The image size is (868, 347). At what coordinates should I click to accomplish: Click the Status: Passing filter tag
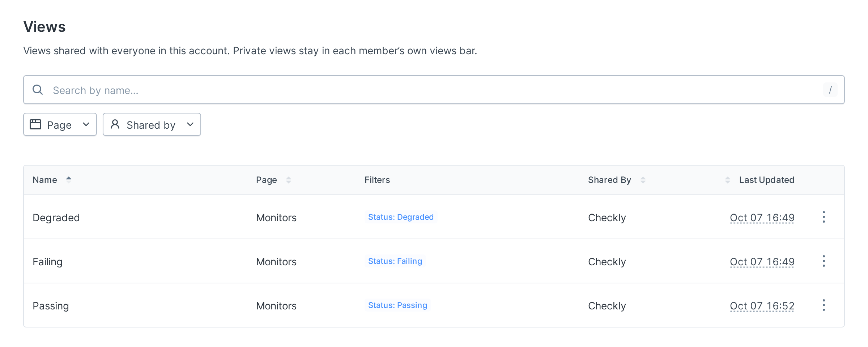397,305
